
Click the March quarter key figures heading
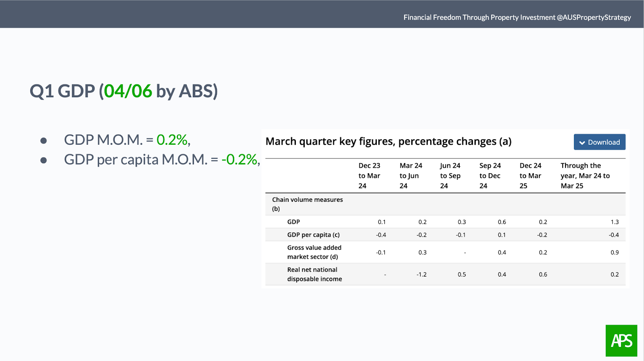388,142
